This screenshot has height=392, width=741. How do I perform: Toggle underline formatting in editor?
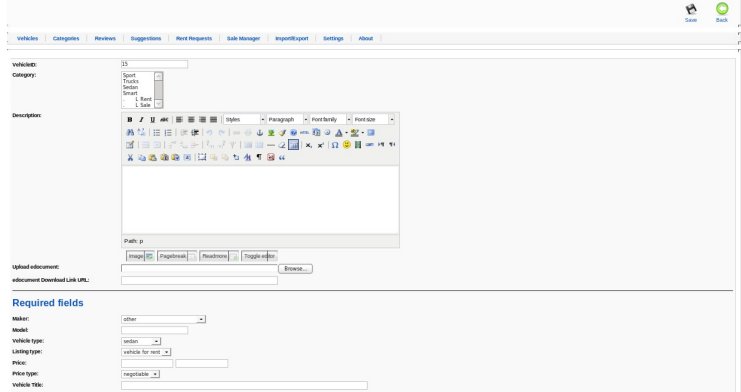pyautogui.click(x=152, y=120)
